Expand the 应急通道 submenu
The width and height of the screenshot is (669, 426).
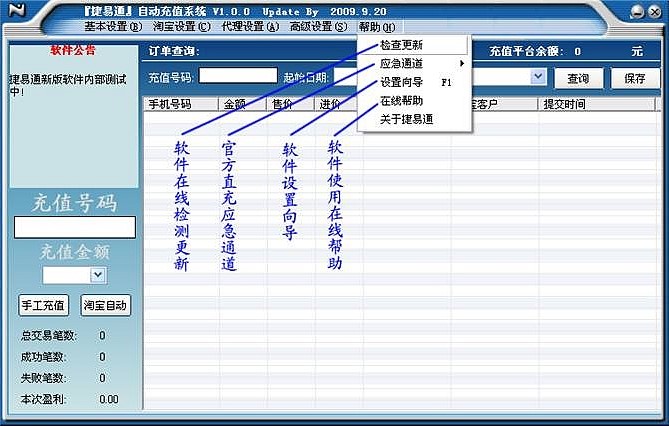click(414, 64)
